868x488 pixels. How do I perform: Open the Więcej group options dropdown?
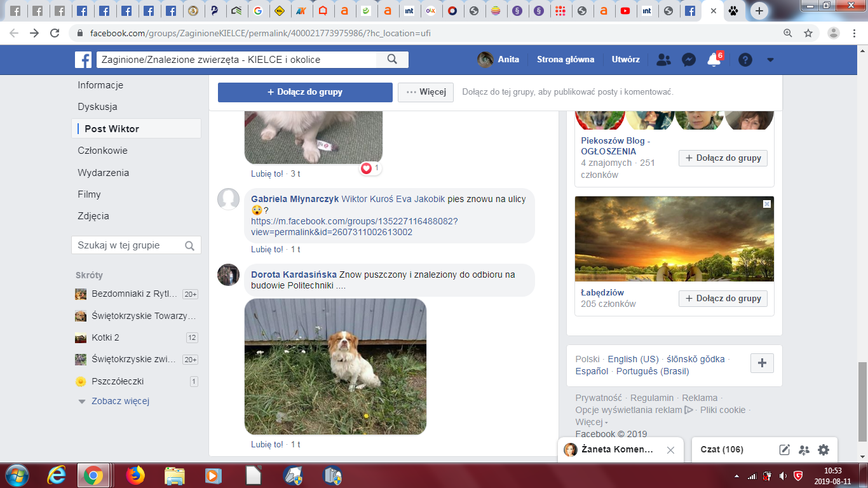426,92
